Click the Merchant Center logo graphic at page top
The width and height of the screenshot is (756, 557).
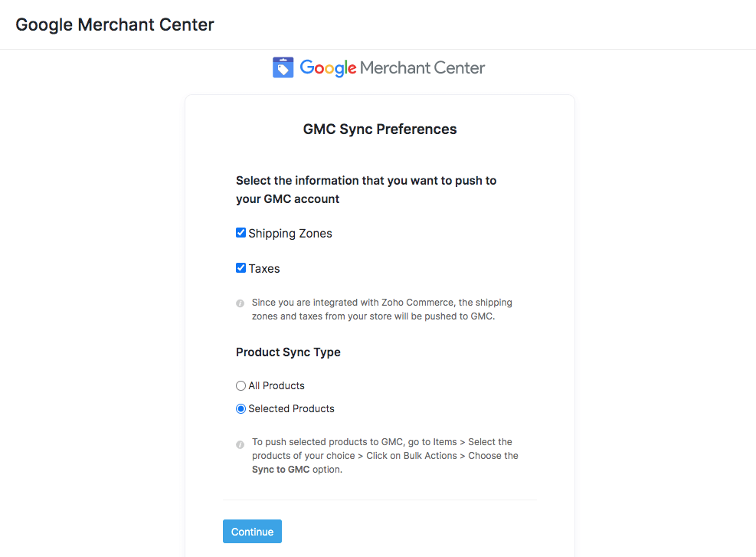coord(379,67)
